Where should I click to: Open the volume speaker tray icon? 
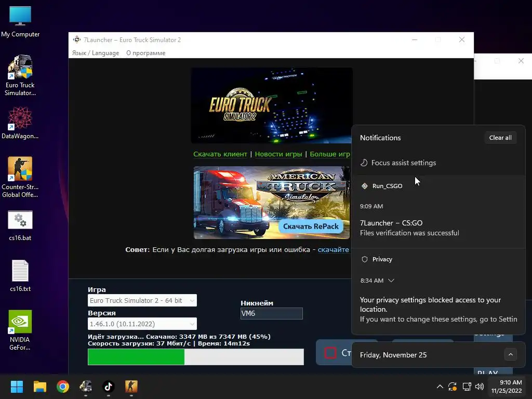[480, 387]
